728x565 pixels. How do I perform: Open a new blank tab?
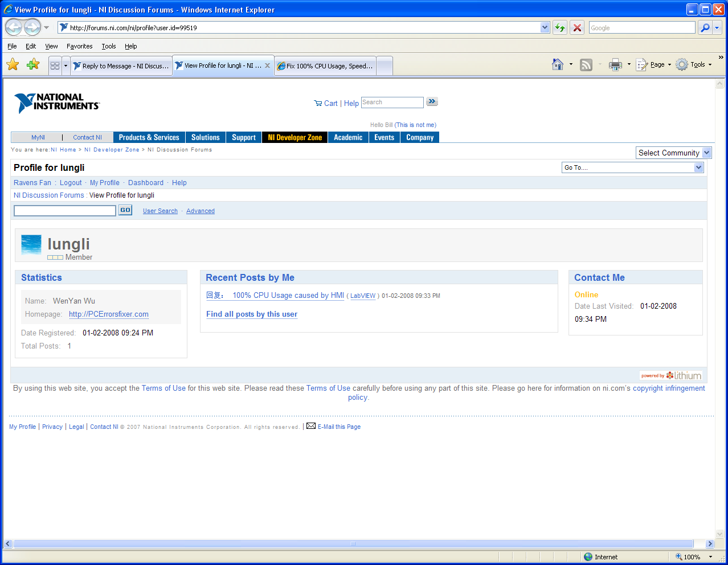pyautogui.click(x=385, y=66)
